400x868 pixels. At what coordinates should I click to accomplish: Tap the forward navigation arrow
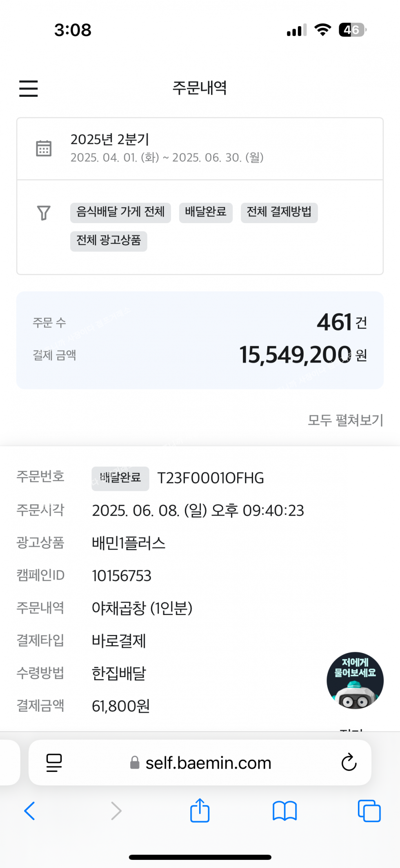116,811
